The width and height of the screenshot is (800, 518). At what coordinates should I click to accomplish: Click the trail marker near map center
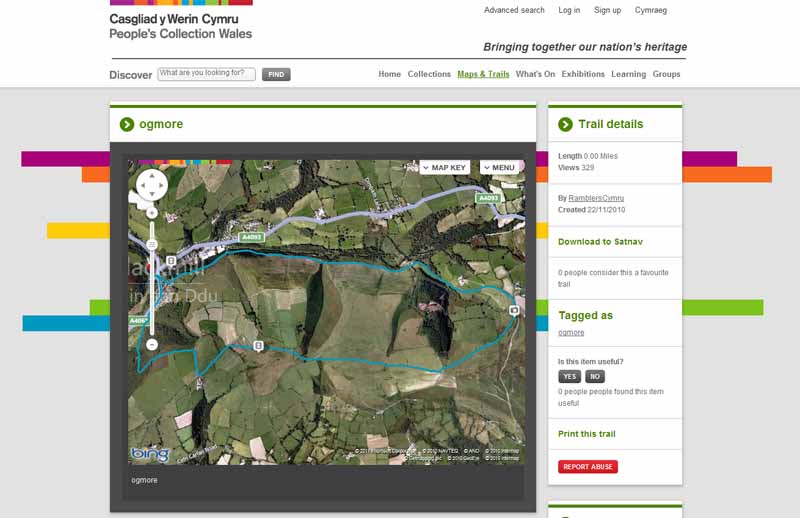point(259,346)
